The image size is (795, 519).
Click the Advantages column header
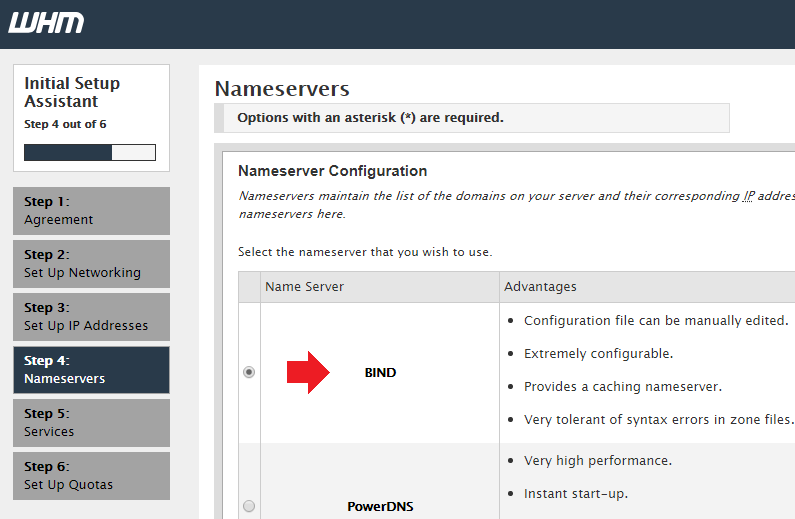coord(540,287)
